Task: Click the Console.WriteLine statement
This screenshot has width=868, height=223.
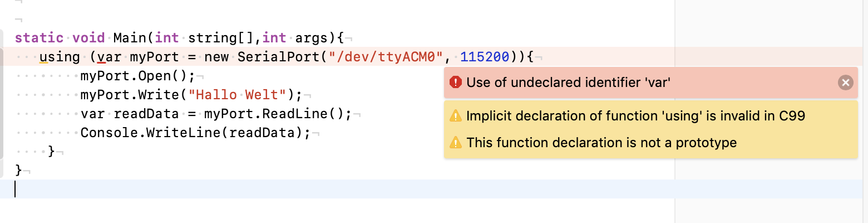Action: tap(195, 133)
